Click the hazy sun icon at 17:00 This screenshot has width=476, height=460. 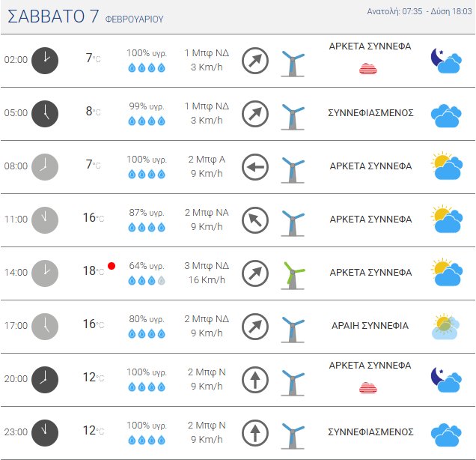445,327
